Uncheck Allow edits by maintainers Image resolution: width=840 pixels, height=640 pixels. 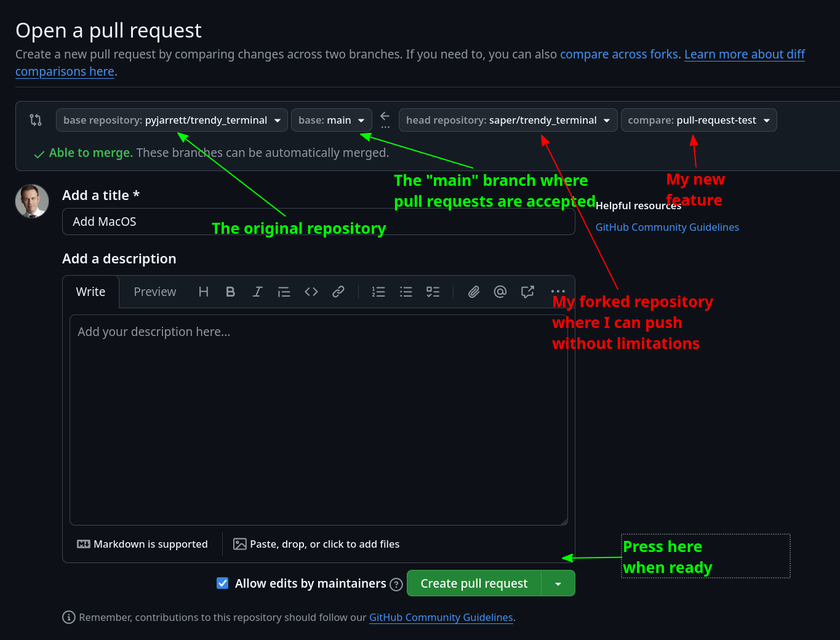click(223, 583)
